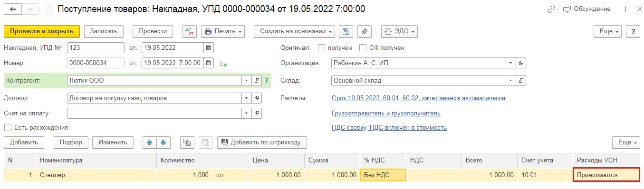Image resolution: width=644 pixels, height=189 pixels.
Task: Click Провести и закрыть button
Action: click(42, 31)
